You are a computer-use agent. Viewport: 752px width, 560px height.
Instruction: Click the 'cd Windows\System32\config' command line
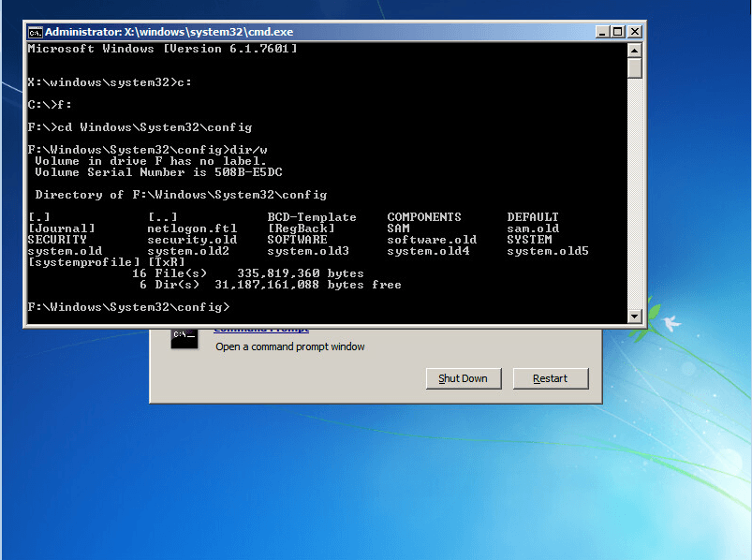tap(140, 127)
